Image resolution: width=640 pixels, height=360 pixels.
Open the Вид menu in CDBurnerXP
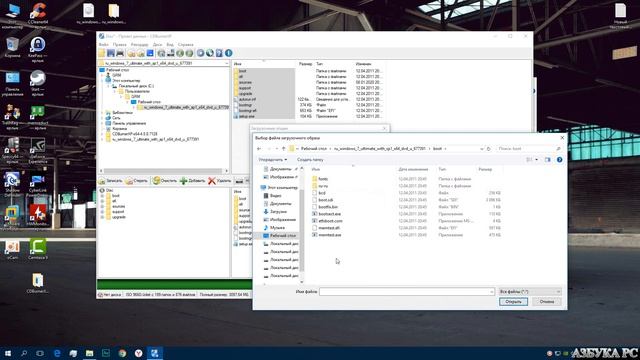tap(170, 44)
